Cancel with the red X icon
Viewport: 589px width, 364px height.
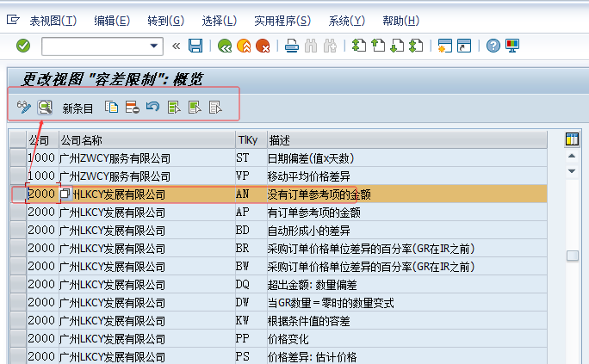point(263,46)
